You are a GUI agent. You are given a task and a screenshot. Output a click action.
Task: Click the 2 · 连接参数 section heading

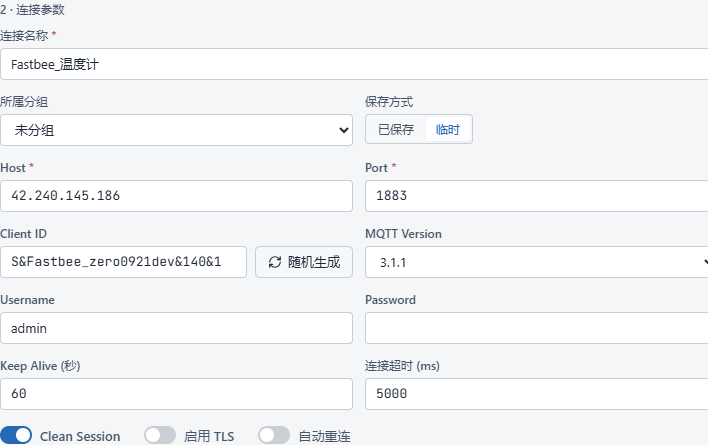[33, 9]
